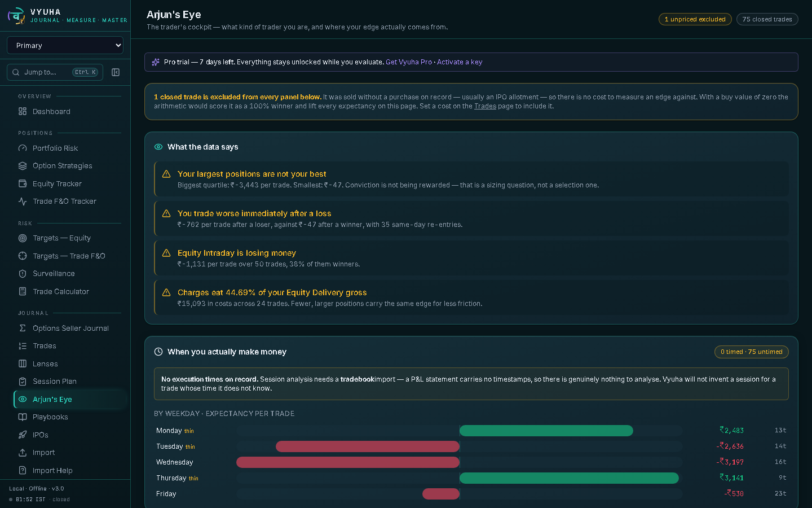Viewport: 812px width, 508px height.
Task: Click 'Your largest positions are not your best'
Action: pos(251,174)
